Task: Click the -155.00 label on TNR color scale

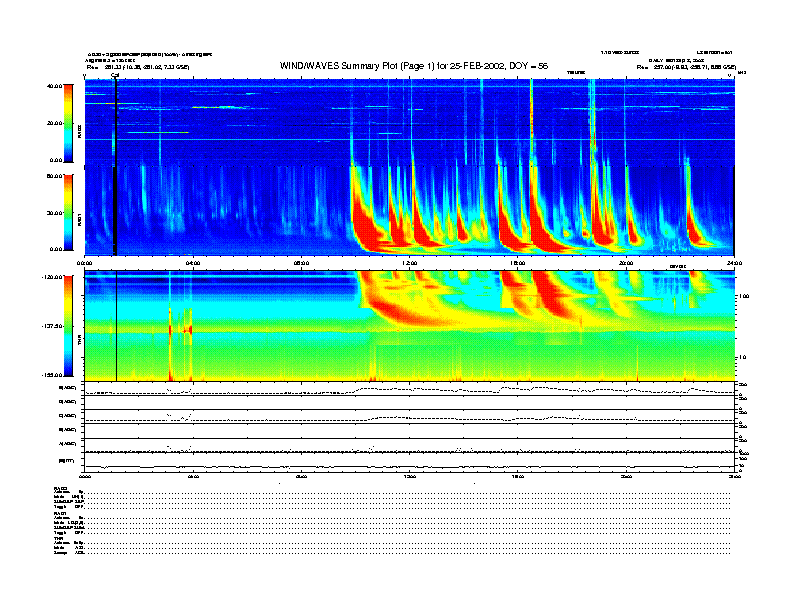Action: tap(52, 375)
